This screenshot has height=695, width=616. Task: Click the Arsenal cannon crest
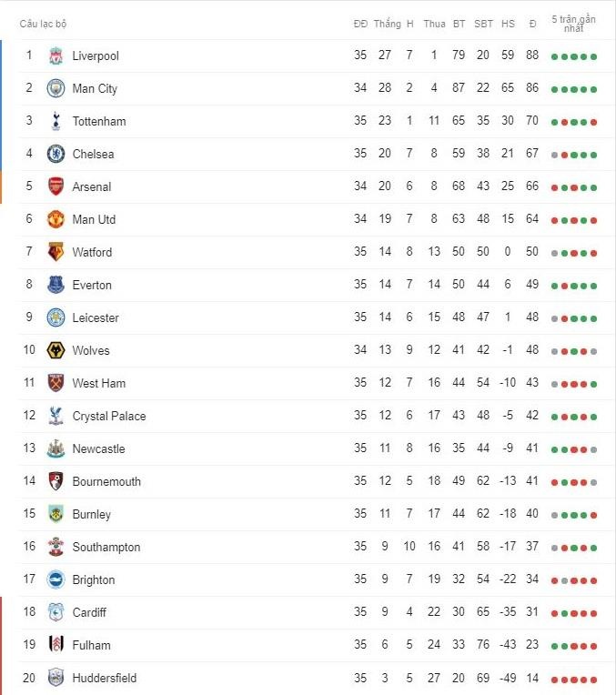pos(56,186)
